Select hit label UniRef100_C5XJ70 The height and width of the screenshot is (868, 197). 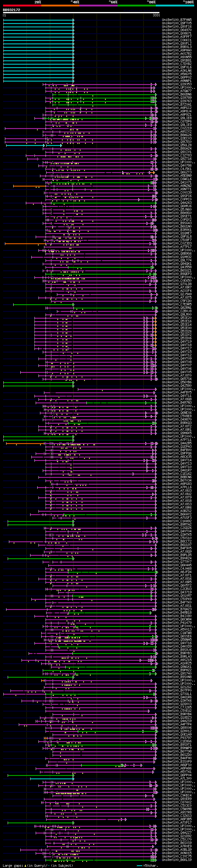coord(177,839)
